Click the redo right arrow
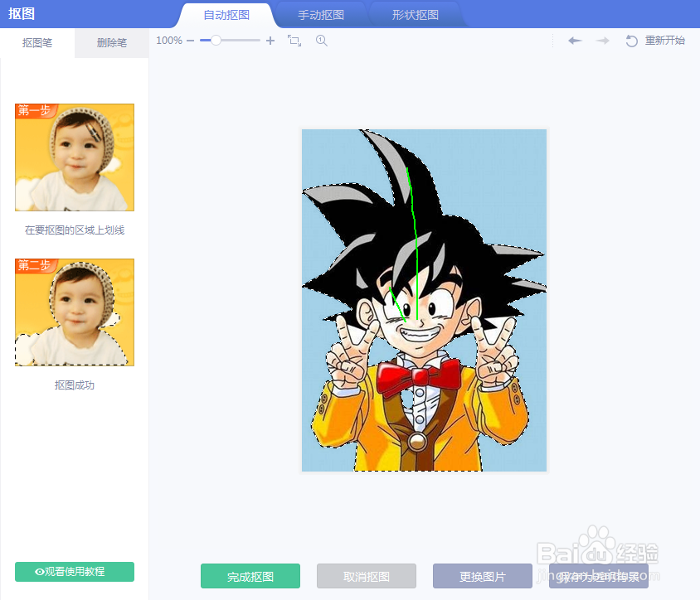 (602, 41)
